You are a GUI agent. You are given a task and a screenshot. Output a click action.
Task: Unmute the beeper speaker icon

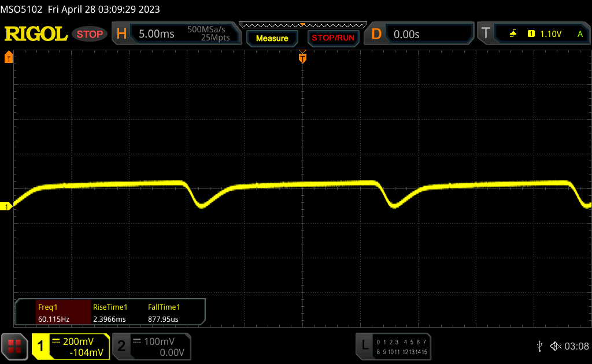pyautogui.click(x=555, y=346)
